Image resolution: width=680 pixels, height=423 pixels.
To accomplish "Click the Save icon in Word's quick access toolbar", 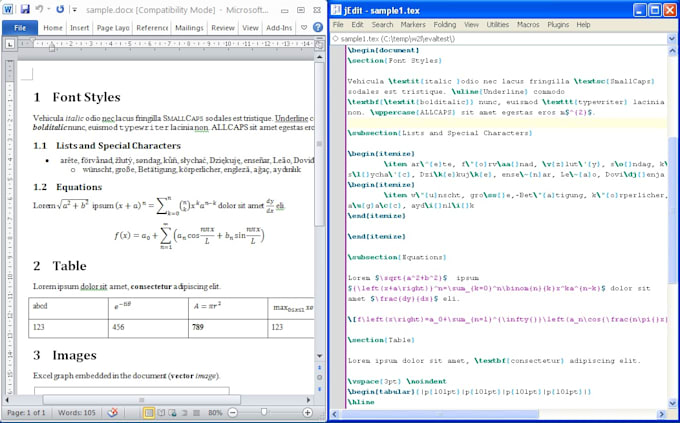I will point(24,9).
